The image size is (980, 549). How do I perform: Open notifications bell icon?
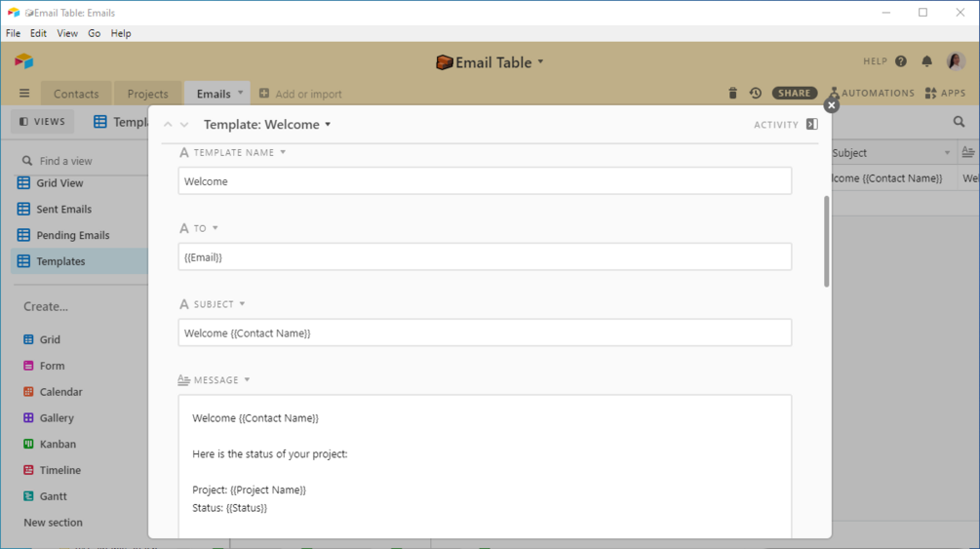[x=927, y=61]
